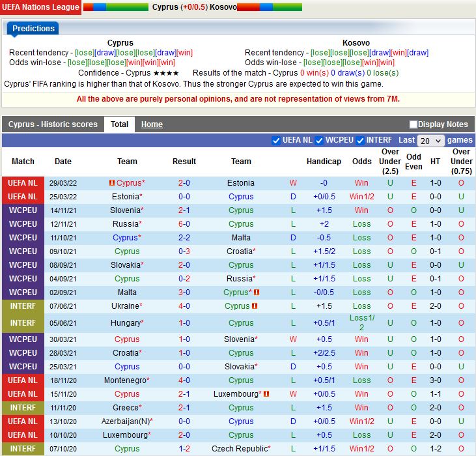The image size is (476, 456).
Task: Click the Handicap column header
Action: [324, 162]
